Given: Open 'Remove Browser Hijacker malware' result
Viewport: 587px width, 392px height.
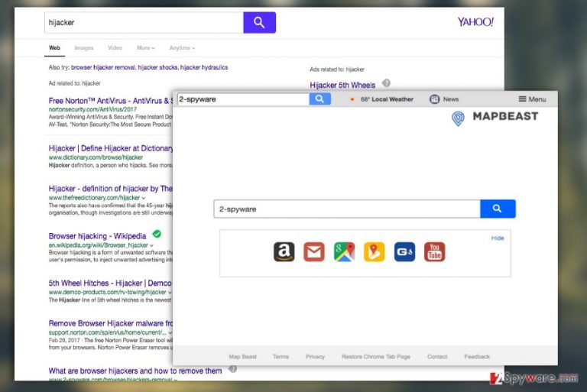Looking at the screenshot, I should click(x=110, y=323).
